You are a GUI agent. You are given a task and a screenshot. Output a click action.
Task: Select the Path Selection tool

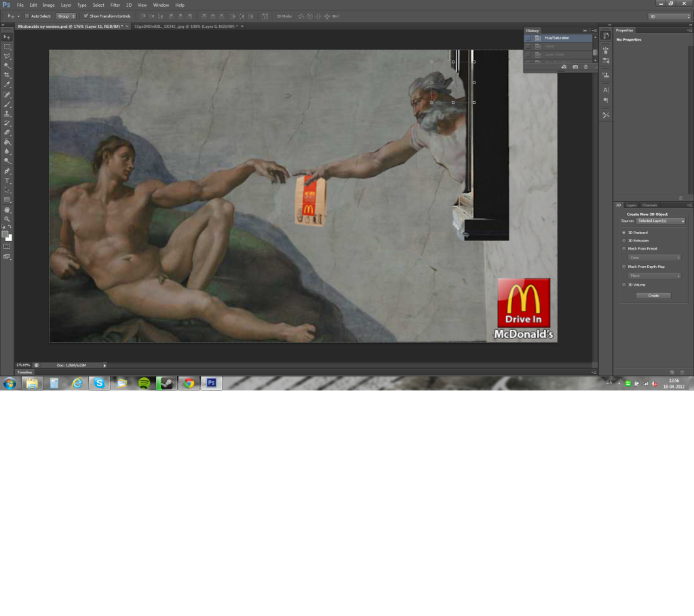pyautogui.click(x=7, y=190)
